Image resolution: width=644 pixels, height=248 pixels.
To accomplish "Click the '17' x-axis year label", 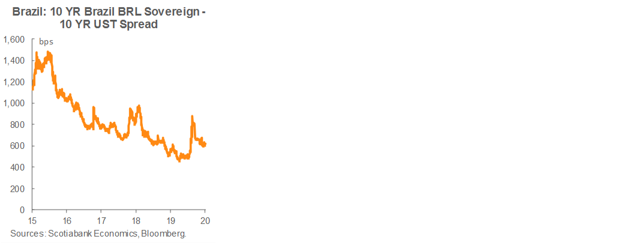I will [101, 220].
